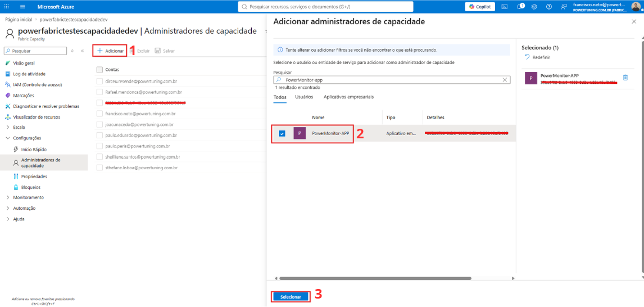
Task: Switch to the Usuários tab
Action: (304, 97)
